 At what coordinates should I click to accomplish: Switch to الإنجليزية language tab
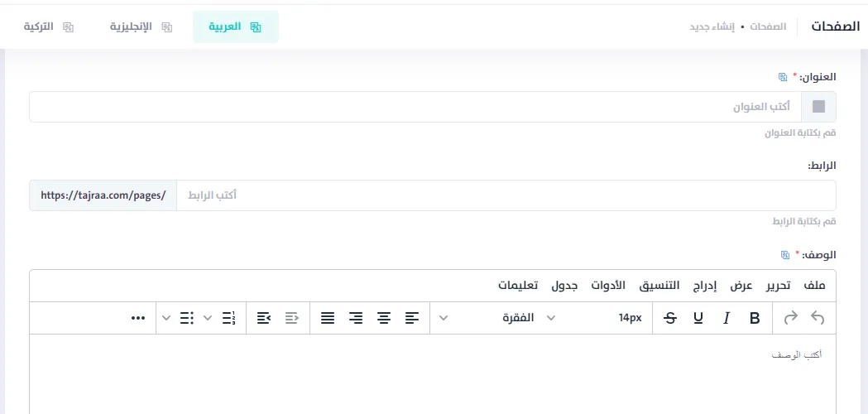click(x=141, y=26)
